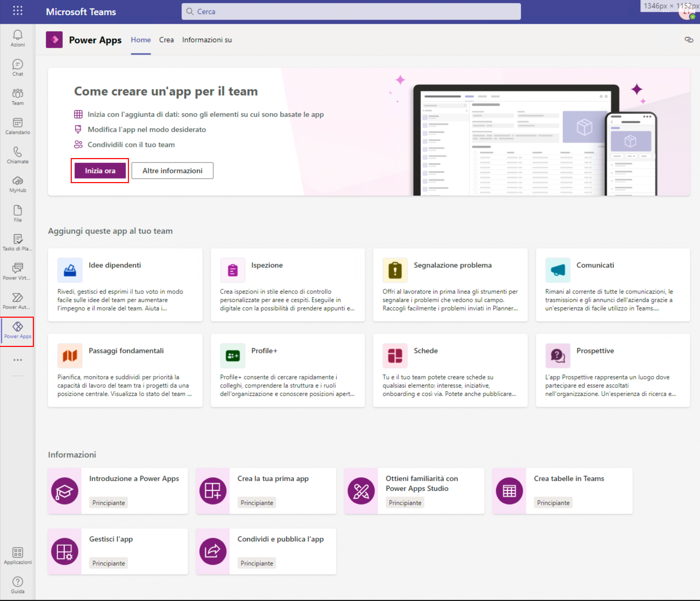Viewport: 700px width, 601px height.
Task: Open Calendario from the sidebar
Action: click(x=17, y=126)
